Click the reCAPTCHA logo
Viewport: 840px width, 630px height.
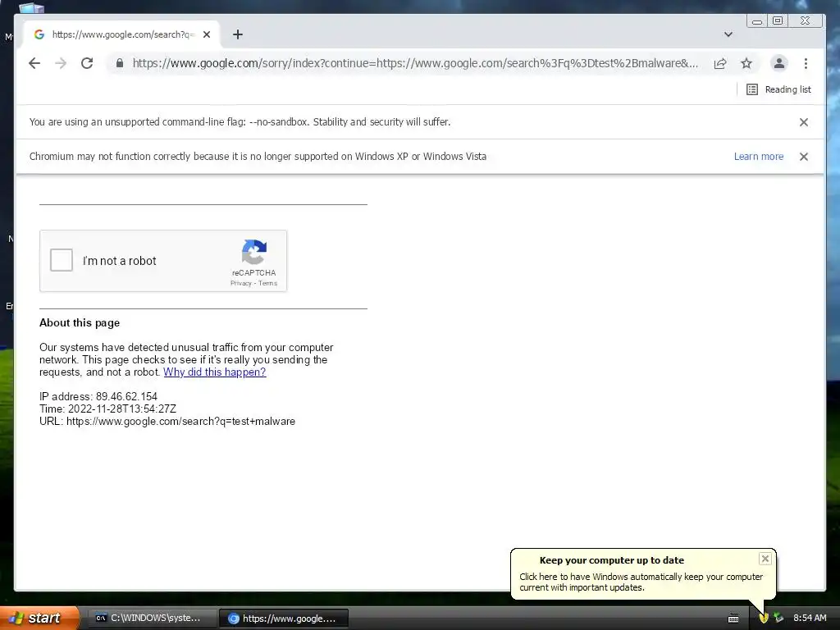tap(254, 252)
